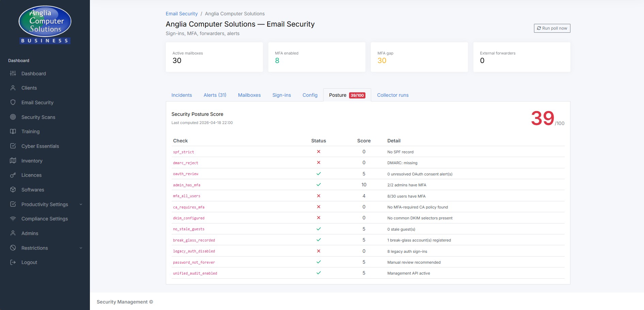Click the Logout arrow icon
Screen dimensions: 644x310
13,262
